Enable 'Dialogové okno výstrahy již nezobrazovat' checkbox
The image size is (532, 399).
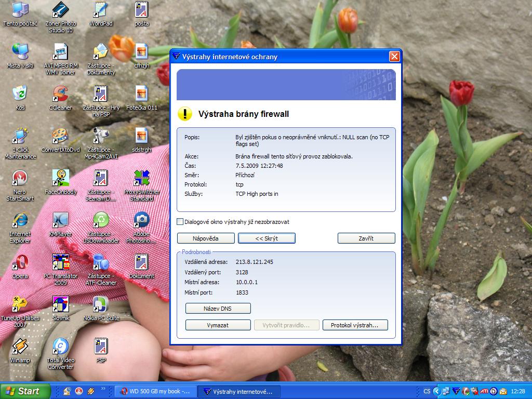180,222
